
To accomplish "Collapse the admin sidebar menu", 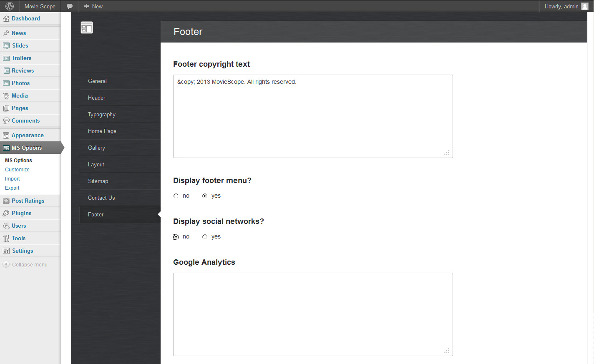I will 25,265.
